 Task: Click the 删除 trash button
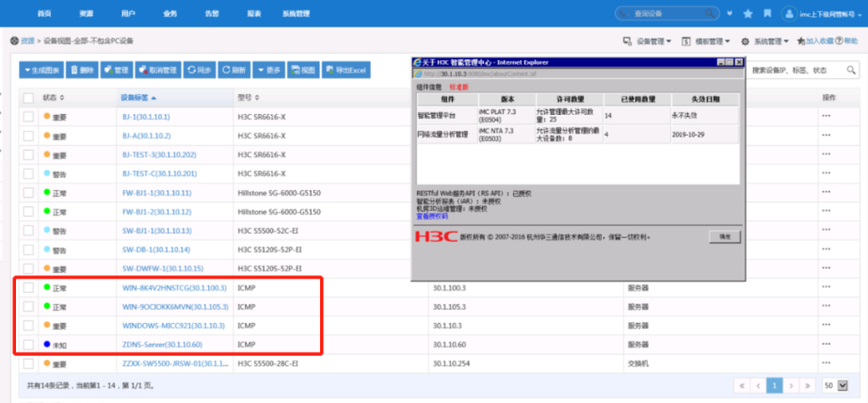tap(81, 71)
